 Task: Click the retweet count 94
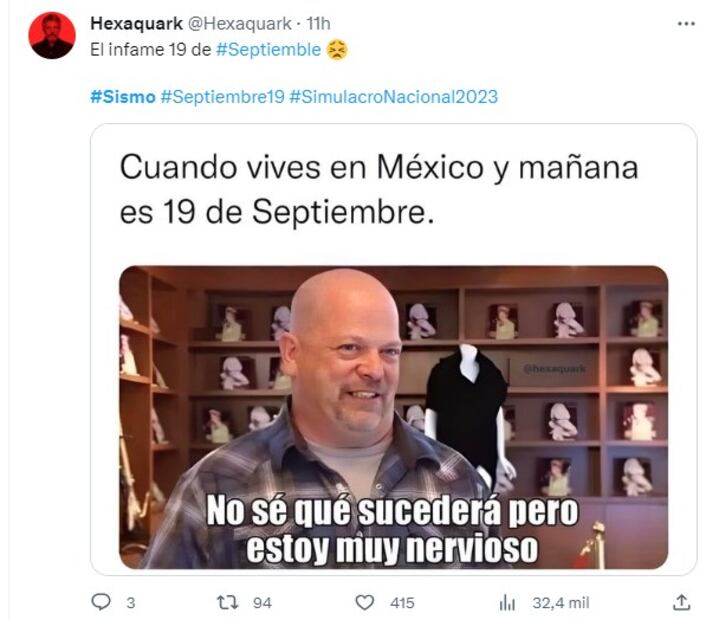pyautogui.click(x=262, y=603)
